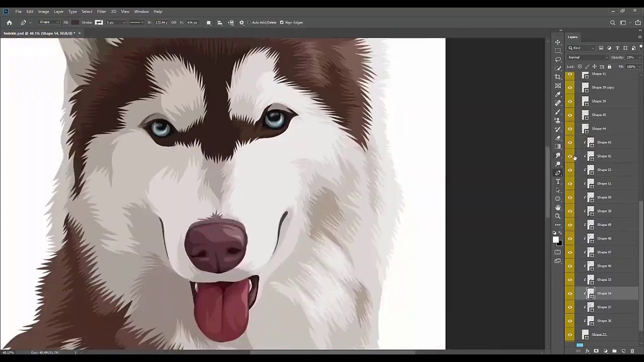Select the twinkle.psd document tab
The image size is (644, 362).
[39, 33]
